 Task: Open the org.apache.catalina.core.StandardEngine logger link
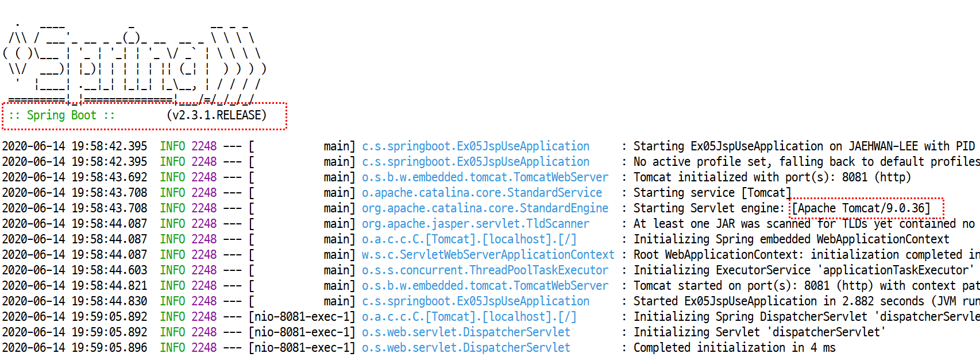(485, 208)
